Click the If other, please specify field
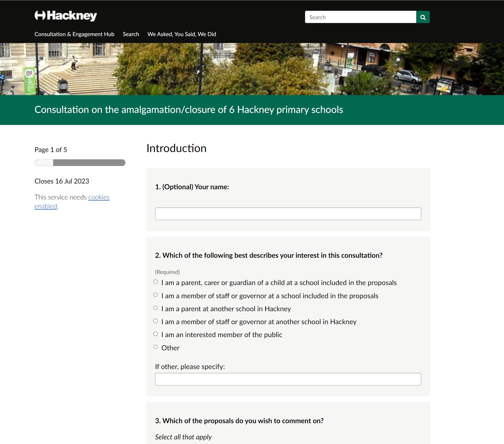The image size is (504, 444). tap(288, 379)
